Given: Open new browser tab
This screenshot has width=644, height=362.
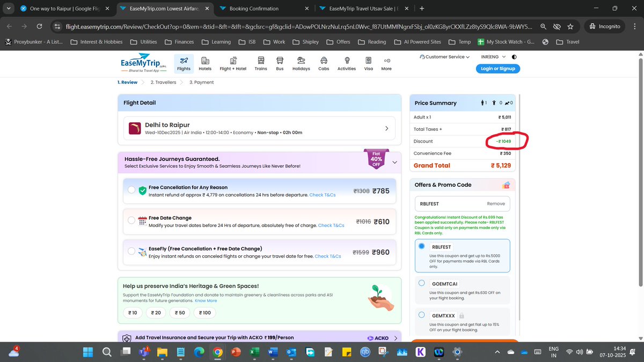Looking at the screenshot, I should [x=422, y=9].
